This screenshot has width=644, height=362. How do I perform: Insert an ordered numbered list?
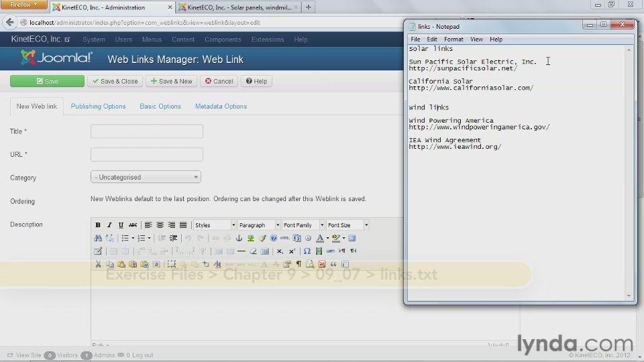141,238
